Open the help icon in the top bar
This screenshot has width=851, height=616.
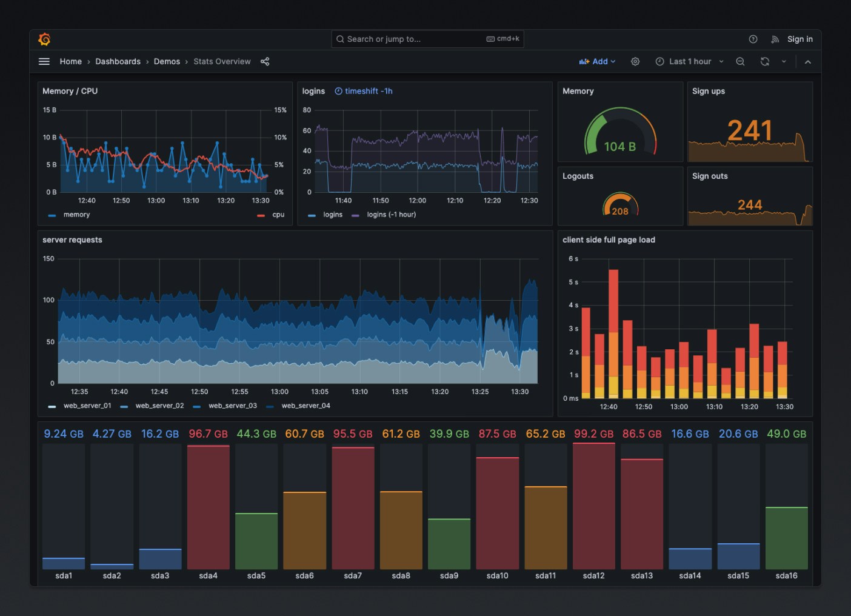click(x=753, y=38)
